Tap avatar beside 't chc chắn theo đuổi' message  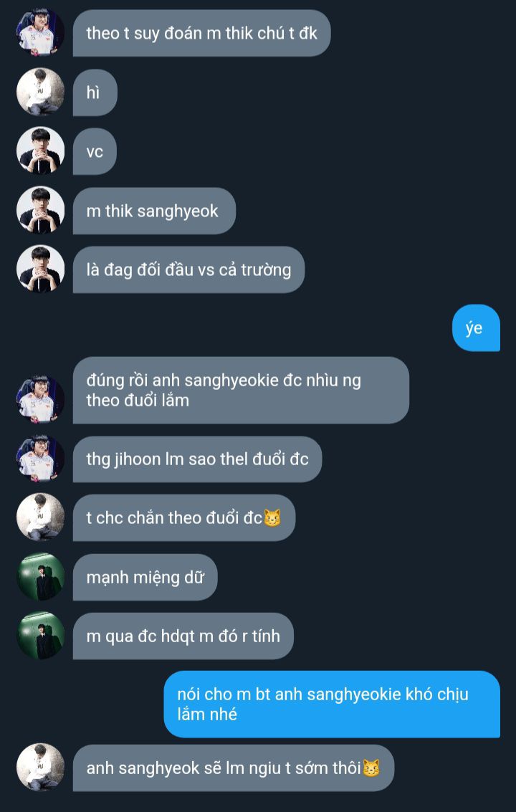coord(40,517)
